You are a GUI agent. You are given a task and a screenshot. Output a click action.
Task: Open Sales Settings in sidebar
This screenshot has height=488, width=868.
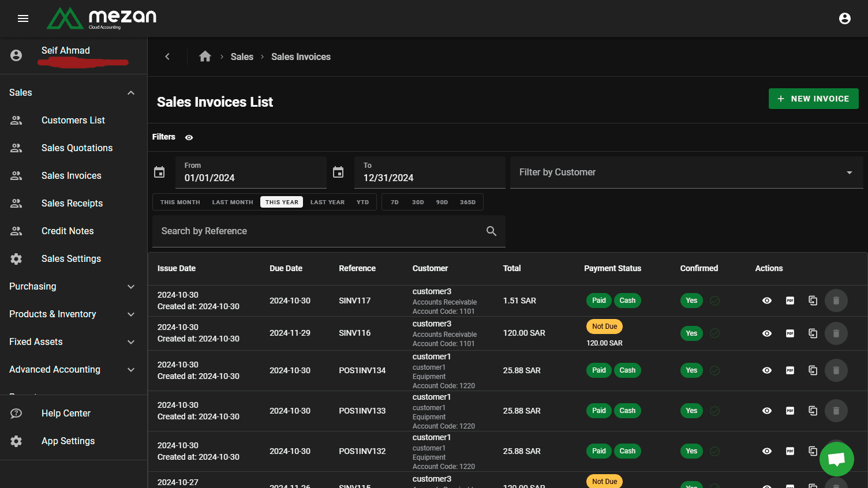click(x=73, y=258)
